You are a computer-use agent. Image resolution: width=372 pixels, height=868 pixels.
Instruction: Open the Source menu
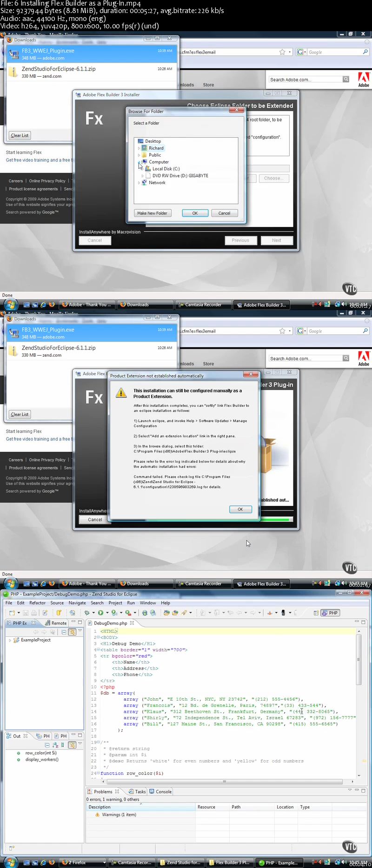coord(57,603)
